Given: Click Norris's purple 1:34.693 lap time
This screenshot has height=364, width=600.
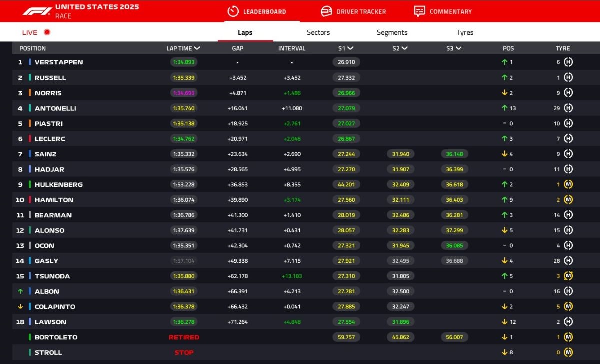Looking at the screenshot, I should point(184,93).
